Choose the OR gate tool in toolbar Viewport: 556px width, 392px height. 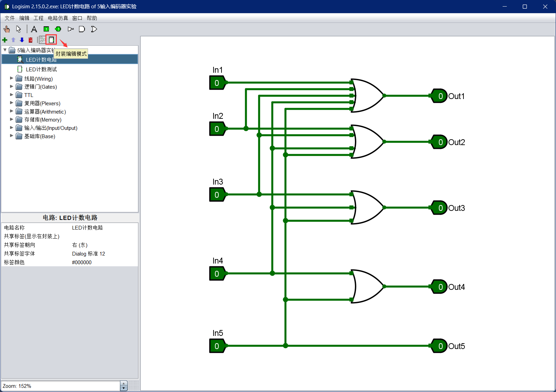coord(94,29)
